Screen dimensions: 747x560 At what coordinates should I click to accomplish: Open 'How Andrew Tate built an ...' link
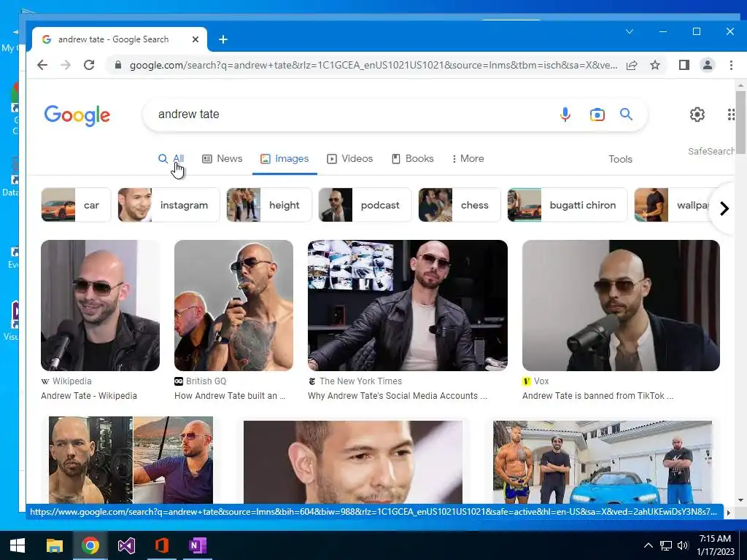tap(230, 396)
